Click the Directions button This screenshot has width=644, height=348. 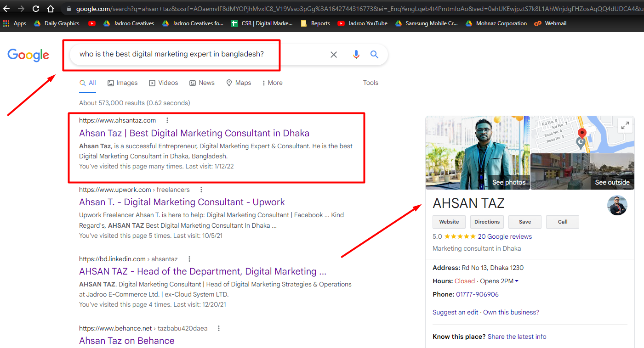487,222
